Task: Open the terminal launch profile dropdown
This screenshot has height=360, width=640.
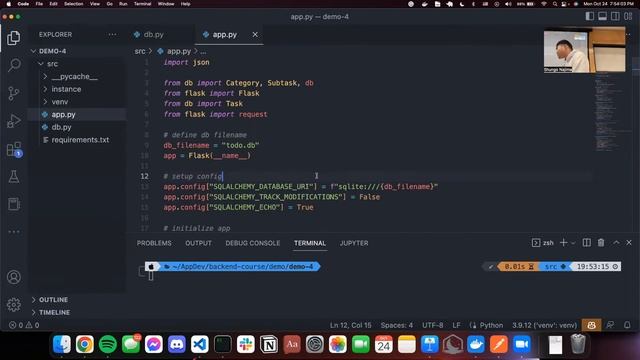Action: (x=573, y=243)
